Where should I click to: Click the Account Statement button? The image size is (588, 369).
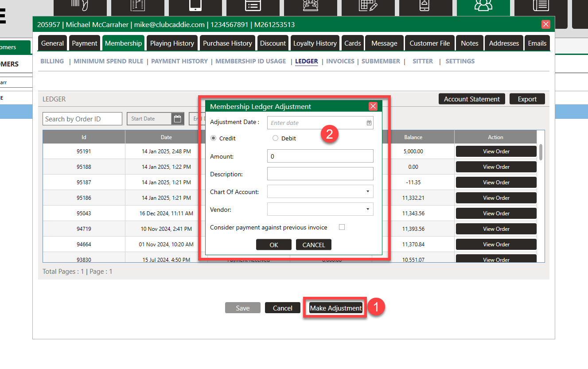(471, 99)
